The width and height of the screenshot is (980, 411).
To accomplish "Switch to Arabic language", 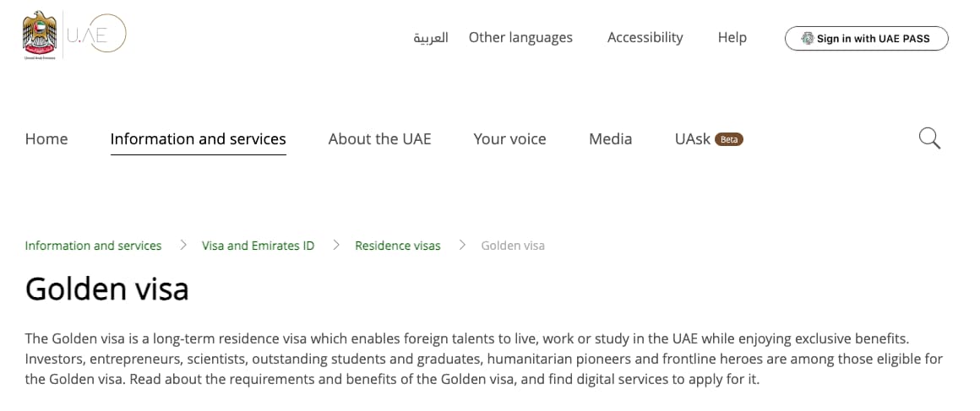I will 431,37.
